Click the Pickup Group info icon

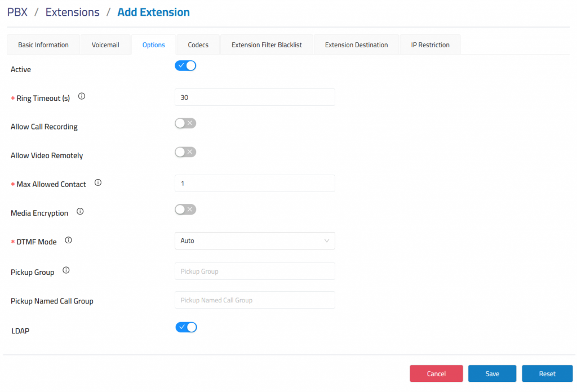[66, 271]
